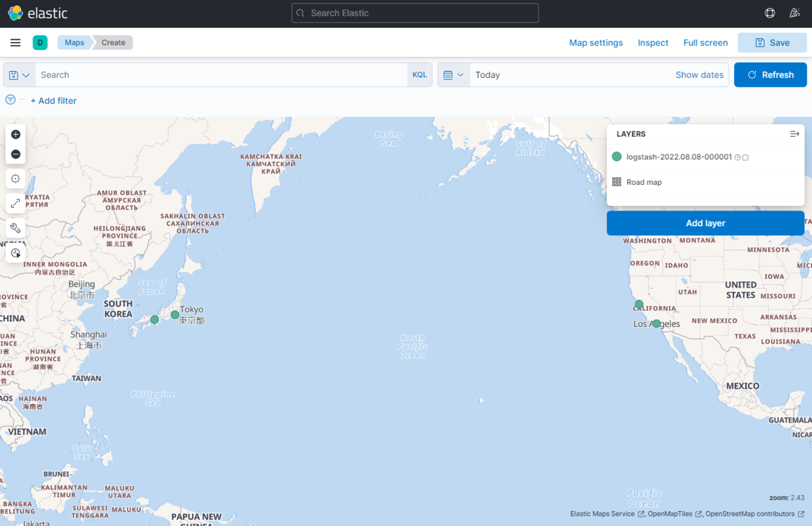
Task: Click the fit to data bounds arrows icon
Action: 16,203
